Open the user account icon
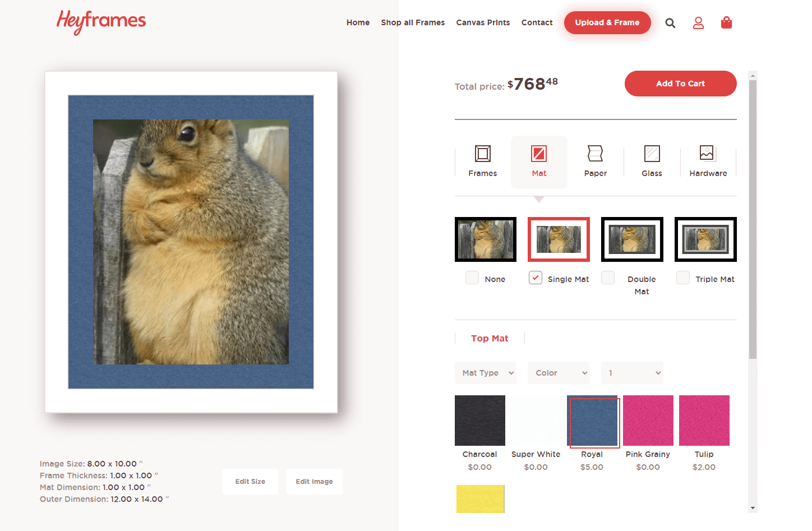The height and width of the screenshot is (531, 812). [698, 22]
